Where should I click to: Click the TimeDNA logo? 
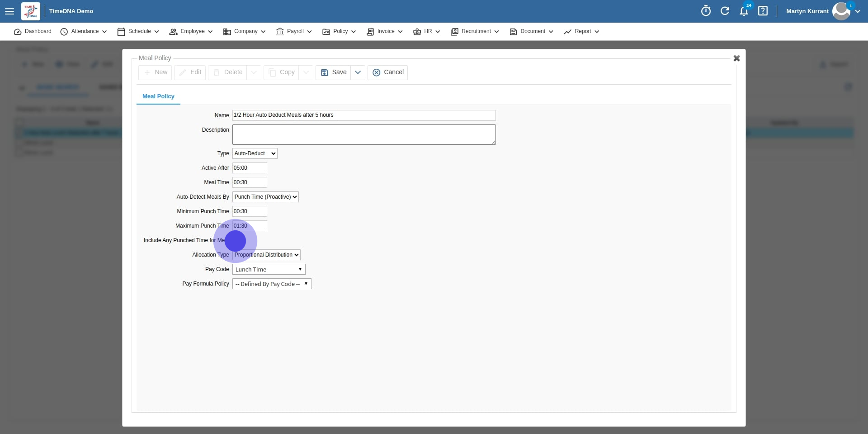31,11
